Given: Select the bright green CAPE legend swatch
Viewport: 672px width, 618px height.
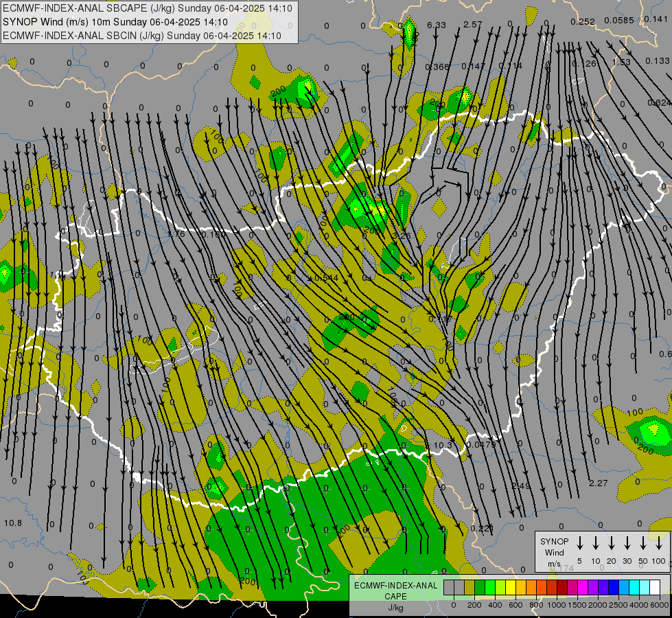Looking at the screenshot, I should (x=490, y=588).
